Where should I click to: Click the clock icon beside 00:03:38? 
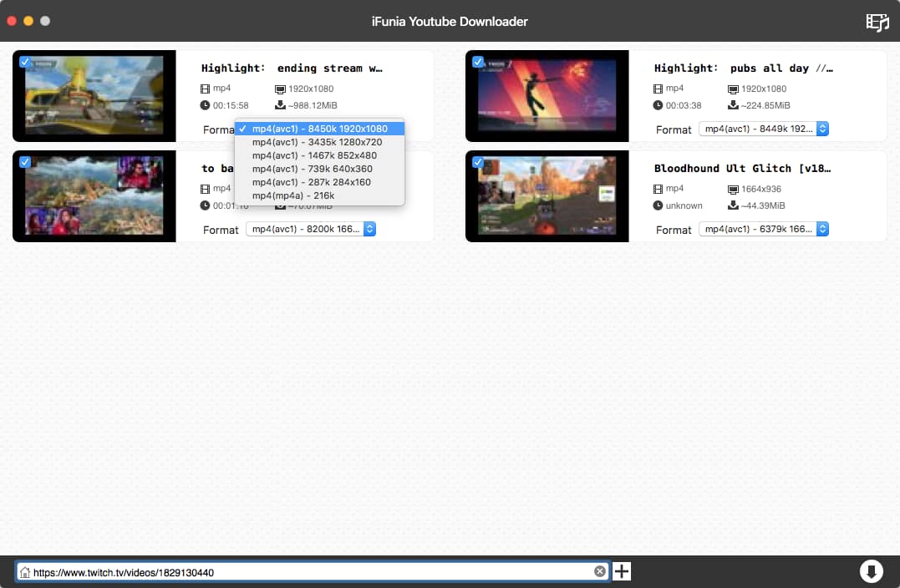point(658,105)
